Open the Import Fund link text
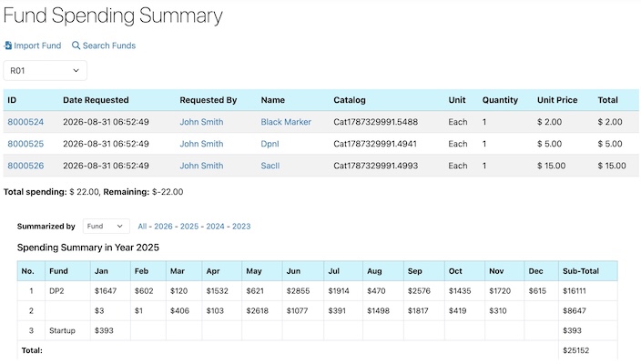This screenshot has width=641, height=364. click(x=37, y=45)
